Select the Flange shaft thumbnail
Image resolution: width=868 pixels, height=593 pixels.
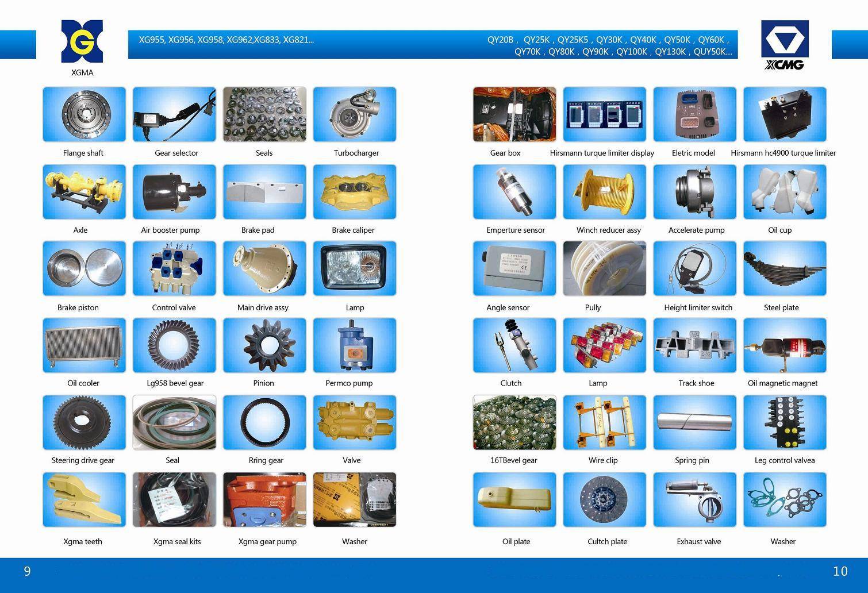(x=84, y=114)
